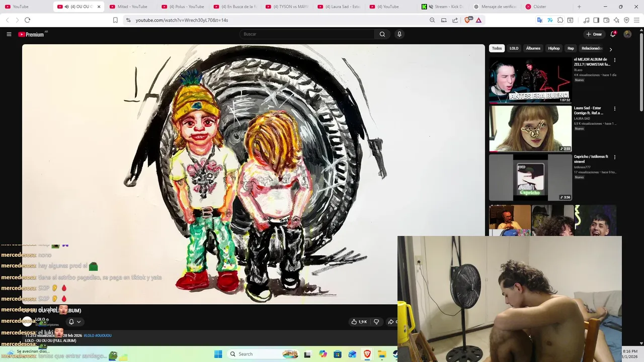Open the browser main menu
The width and height of the screenshot is (644, 362).
[x=636, y=20]
